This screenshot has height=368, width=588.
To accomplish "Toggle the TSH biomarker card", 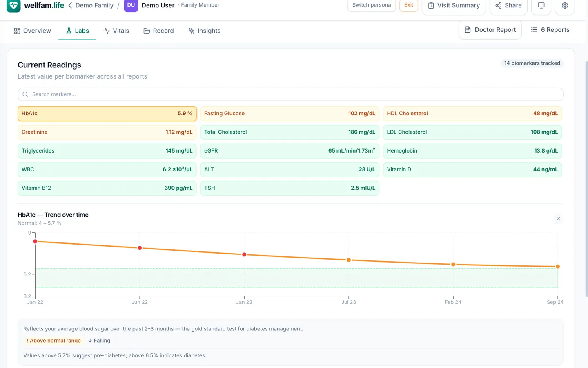I will tap(290, 188).
